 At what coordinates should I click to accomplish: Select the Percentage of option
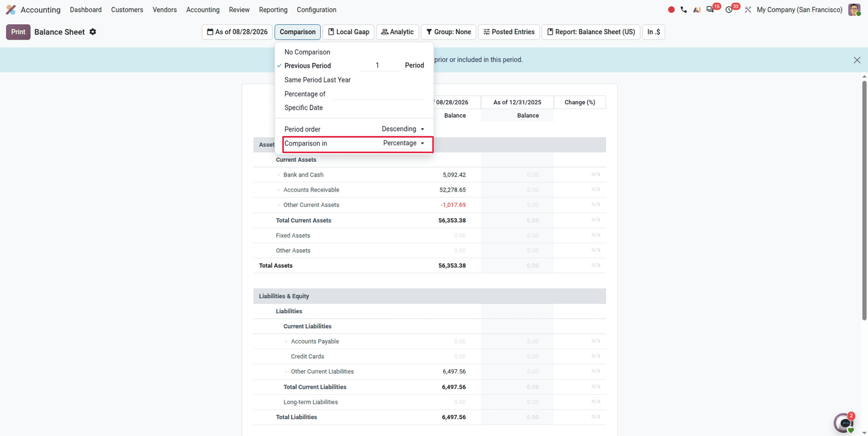305,94
